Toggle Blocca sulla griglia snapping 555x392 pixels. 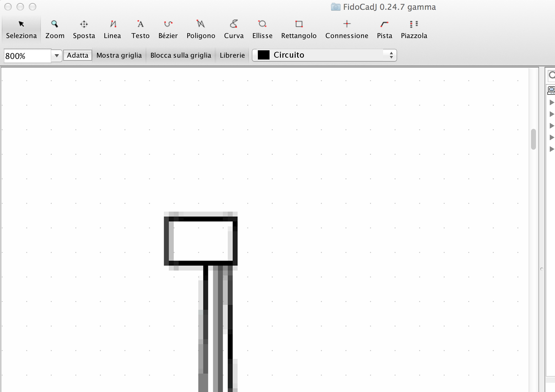pyautogui.click(x=180, y=55)
